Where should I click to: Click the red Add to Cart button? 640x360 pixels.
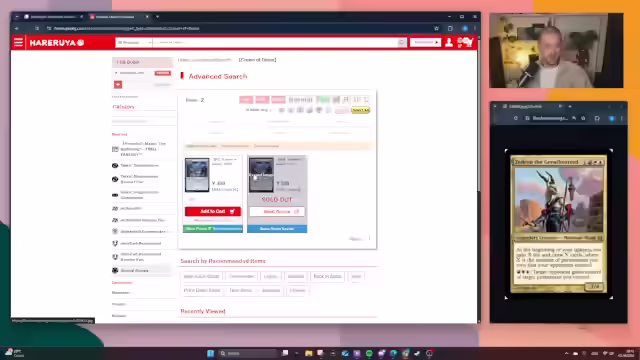[x=213, y=211]
